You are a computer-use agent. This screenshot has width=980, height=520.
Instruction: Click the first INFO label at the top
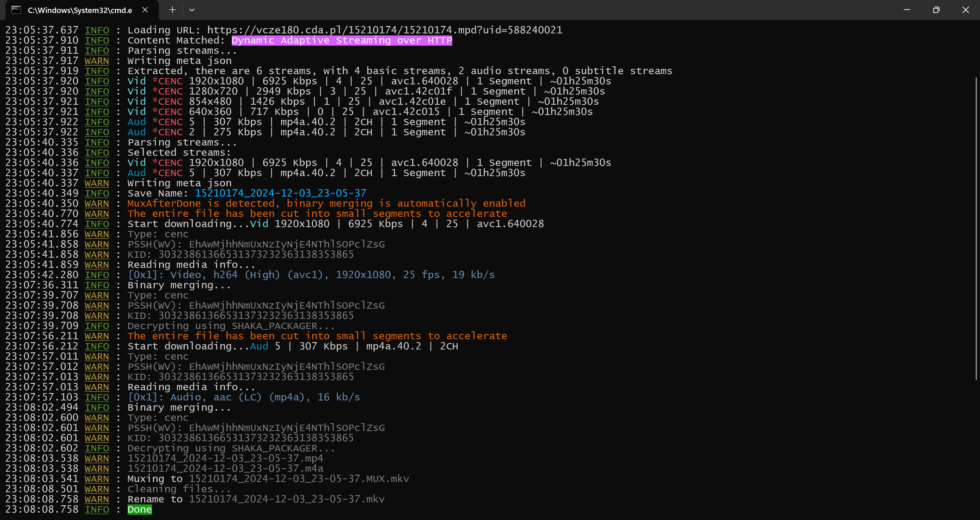tap(97, 30)
